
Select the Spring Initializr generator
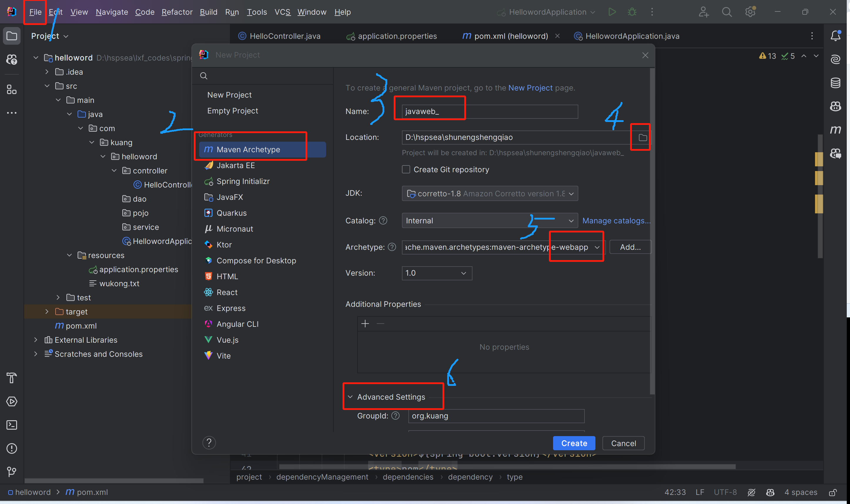click(x=262, y=181)
